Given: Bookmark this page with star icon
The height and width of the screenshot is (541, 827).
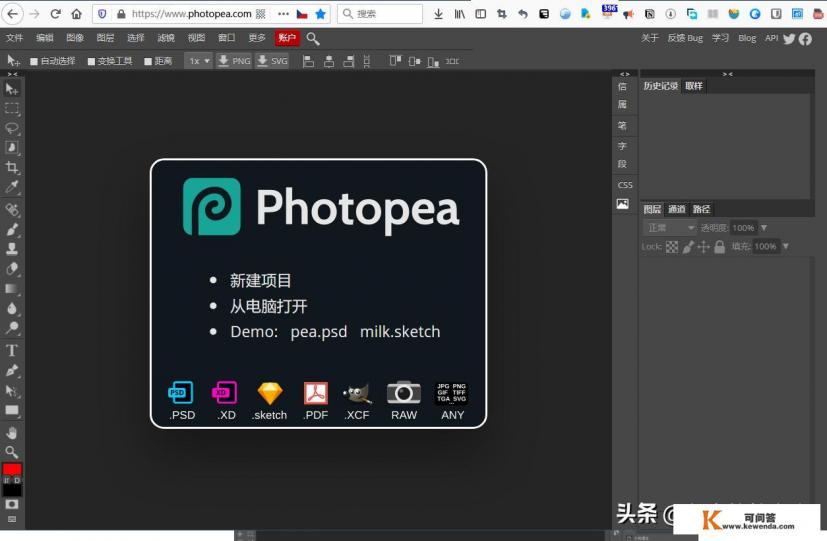Looking at the screenshot, I should (320, 14).
